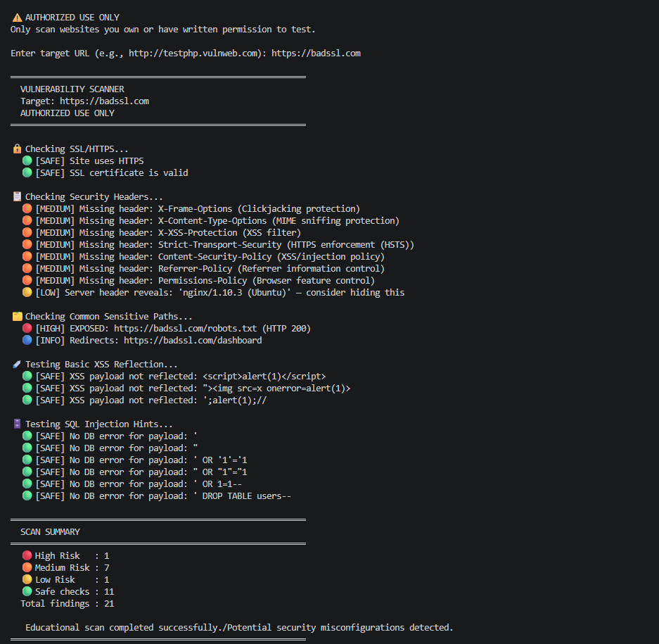The width and height of the screenshot is (659, 644).
Task: Open the Target https://badssl.com link
Action: (x=104, y=101)
